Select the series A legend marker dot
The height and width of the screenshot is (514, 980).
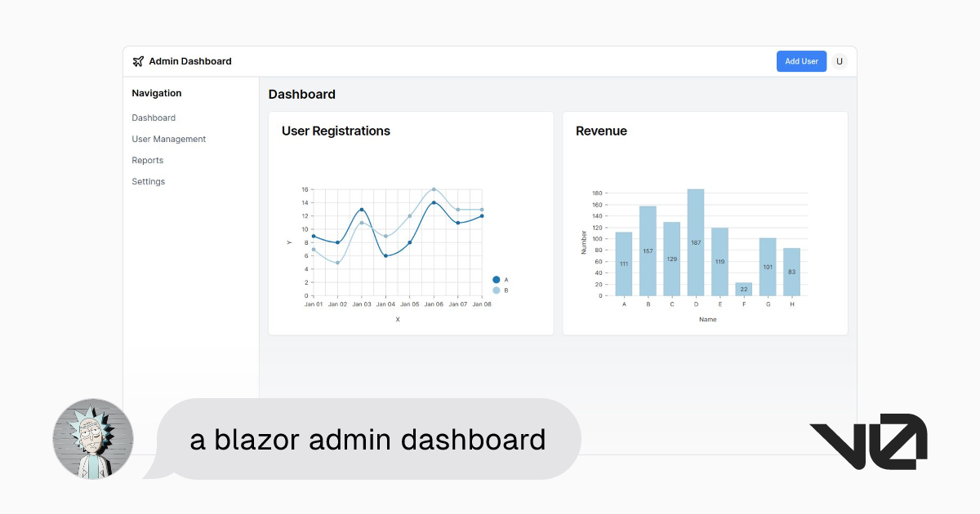point(496,279)
